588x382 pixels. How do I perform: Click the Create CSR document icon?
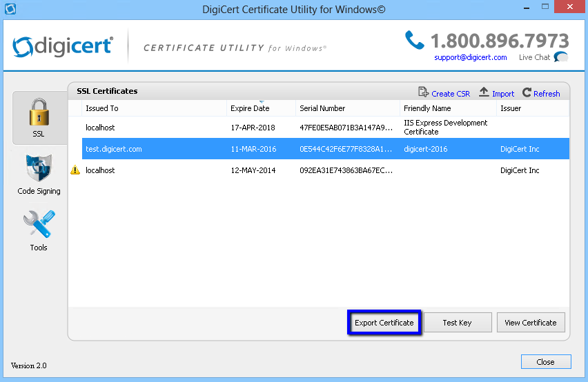[x=423, y=92]
